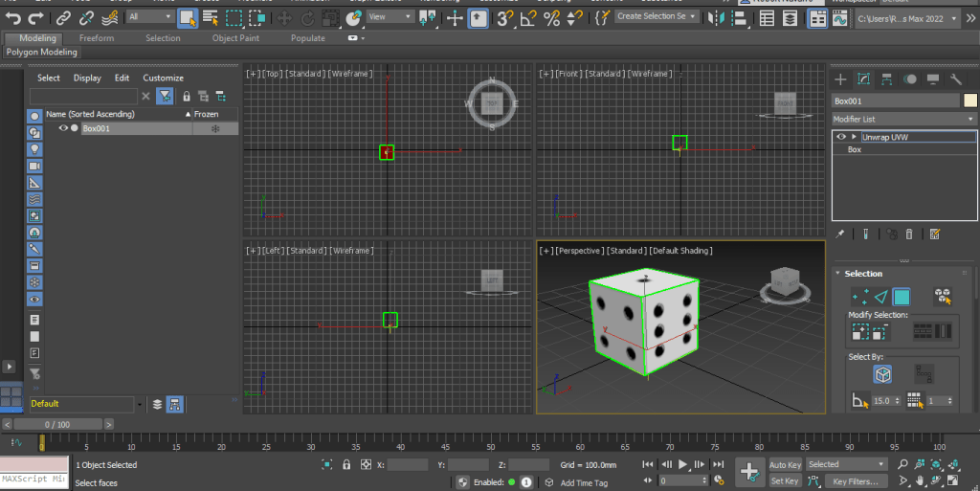Open the Create panel plus tab
Viewport: 980px width, 491px height.
coord(841,79)
